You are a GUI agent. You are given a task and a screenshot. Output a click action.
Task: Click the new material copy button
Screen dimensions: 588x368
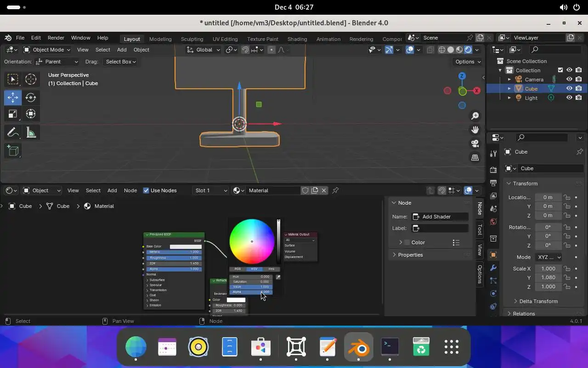[x=315, y=190]
